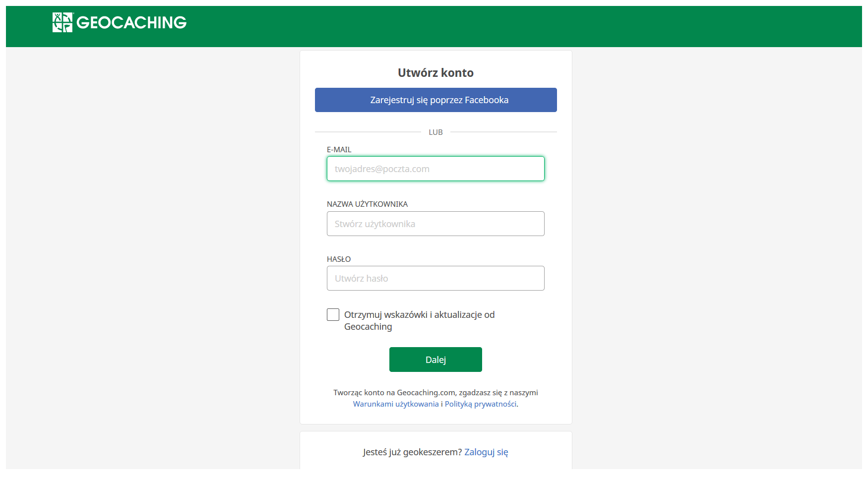
Task: Click the 'Utwórz konto' heading
Action: [435, 73]
